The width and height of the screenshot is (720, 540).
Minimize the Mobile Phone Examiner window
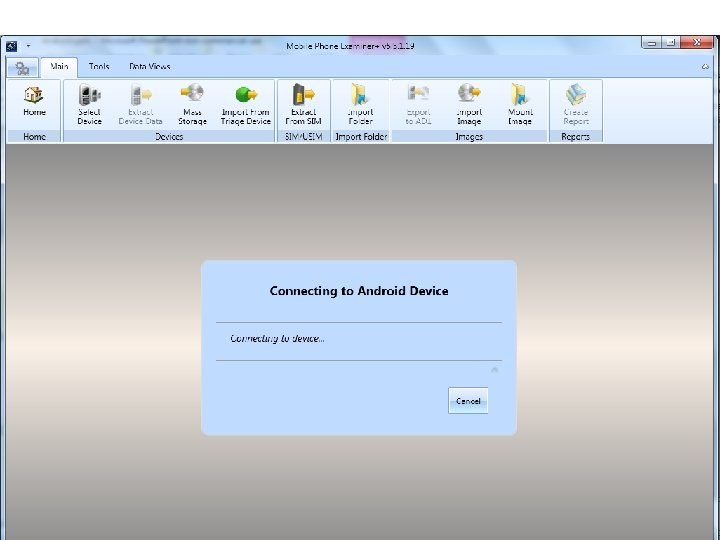[x=651, y=43]
